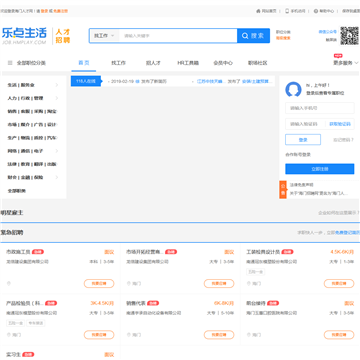Open the 全部职类 link in sidebar
360x360 pixels.
[17, 191]
